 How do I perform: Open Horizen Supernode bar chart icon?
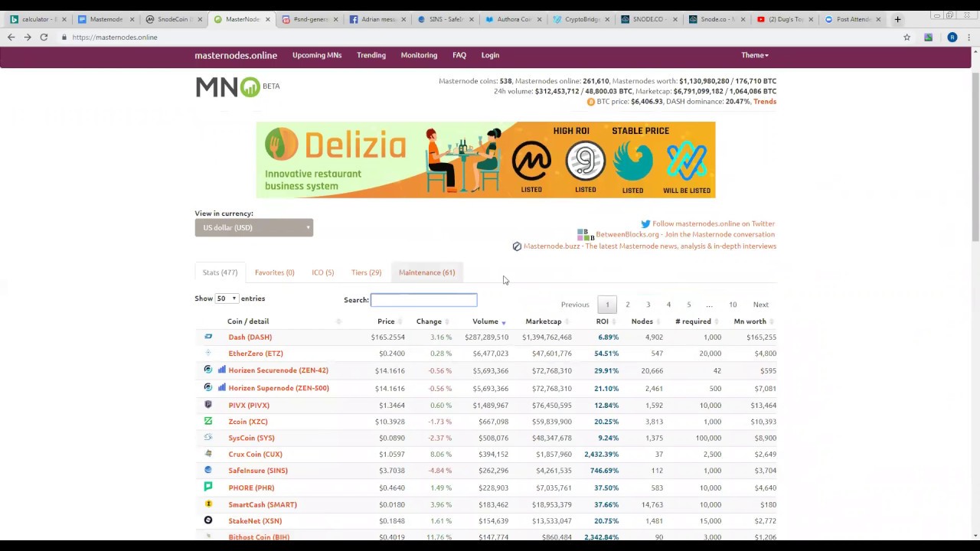point(222,387)
